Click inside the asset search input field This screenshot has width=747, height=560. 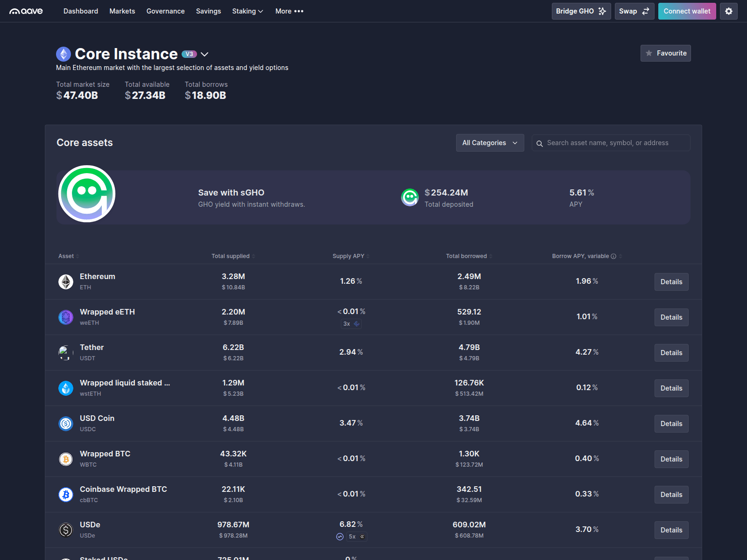[x=607, y=143]
